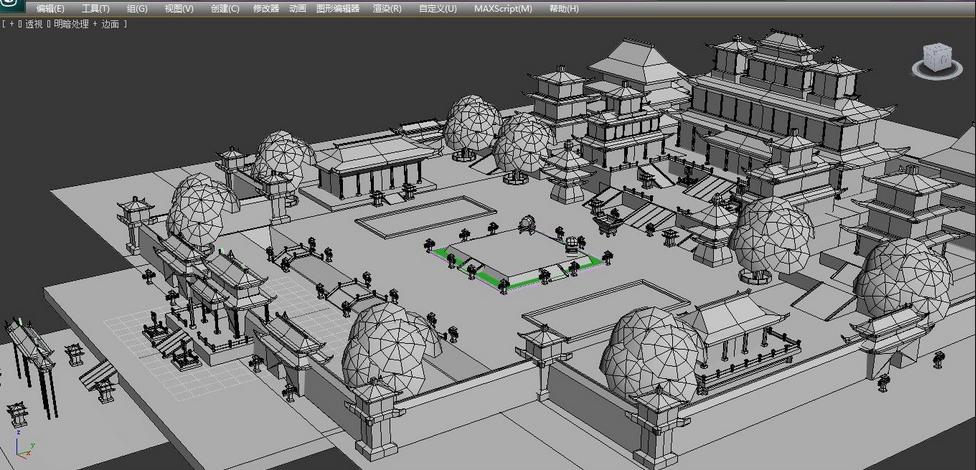Open the 自定义(U) menu
This screenshot has width=976, height=470.
tap(437, 8)
